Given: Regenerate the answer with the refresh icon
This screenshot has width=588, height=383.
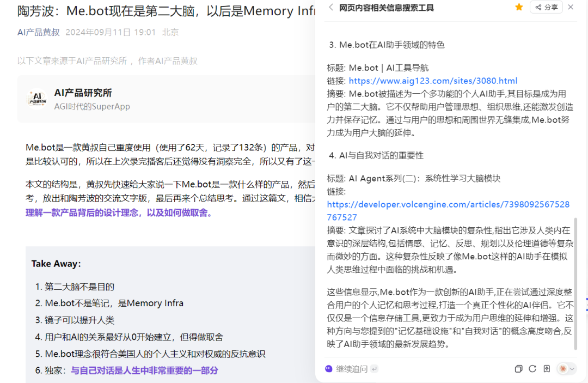Looking at the screenshot, I should point(532,369).
